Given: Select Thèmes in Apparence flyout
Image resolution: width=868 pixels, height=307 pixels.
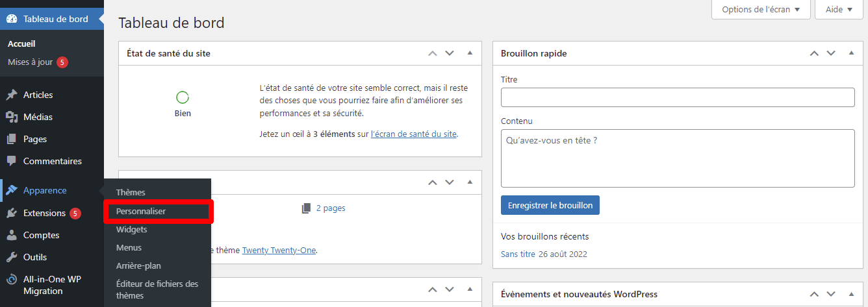Looking at the screenshot, I should (x=131, y=193).
